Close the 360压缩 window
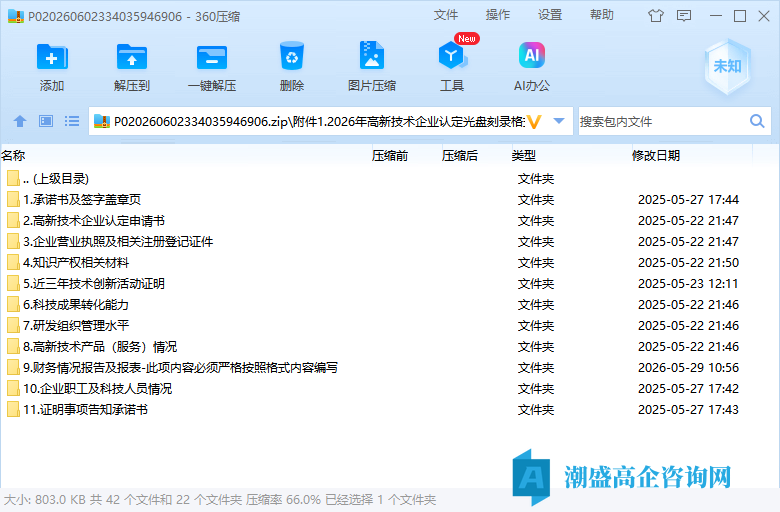 point(764,16)
